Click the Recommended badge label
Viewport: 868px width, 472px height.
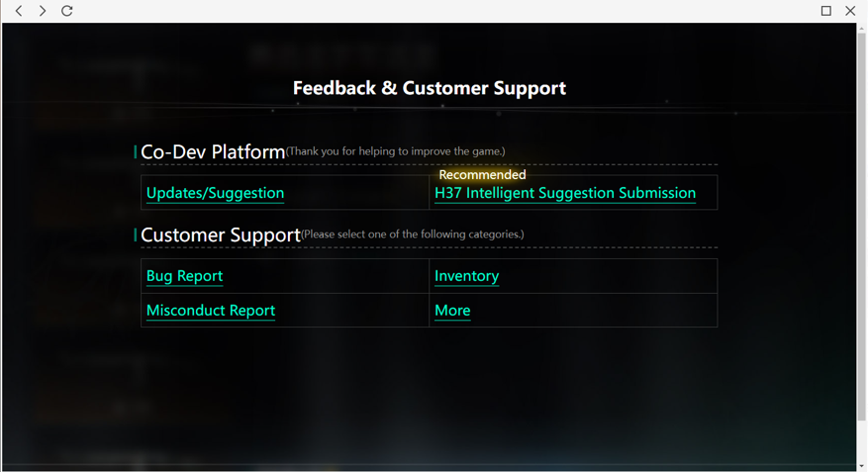click(x=482, y=175)
